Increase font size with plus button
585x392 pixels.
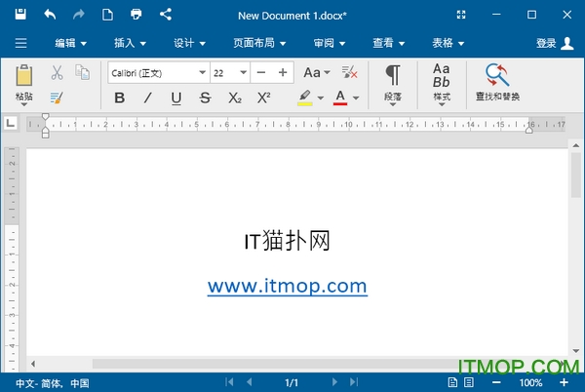click(283, 72)
